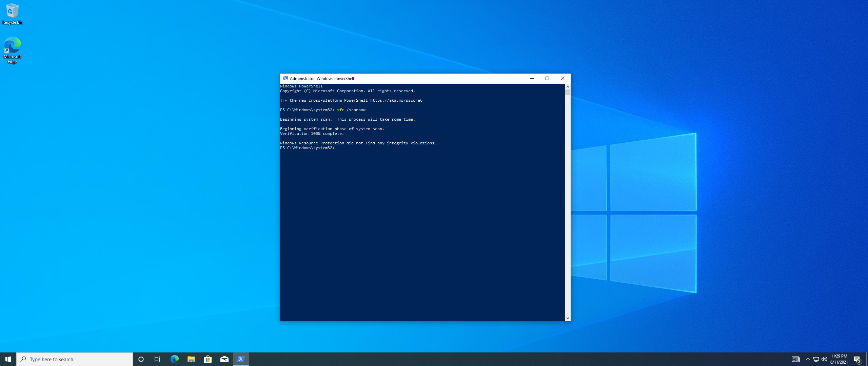Open the volume speaker tray icon
The height and width of the screenshot is (366, 868).
pos(824,359)
